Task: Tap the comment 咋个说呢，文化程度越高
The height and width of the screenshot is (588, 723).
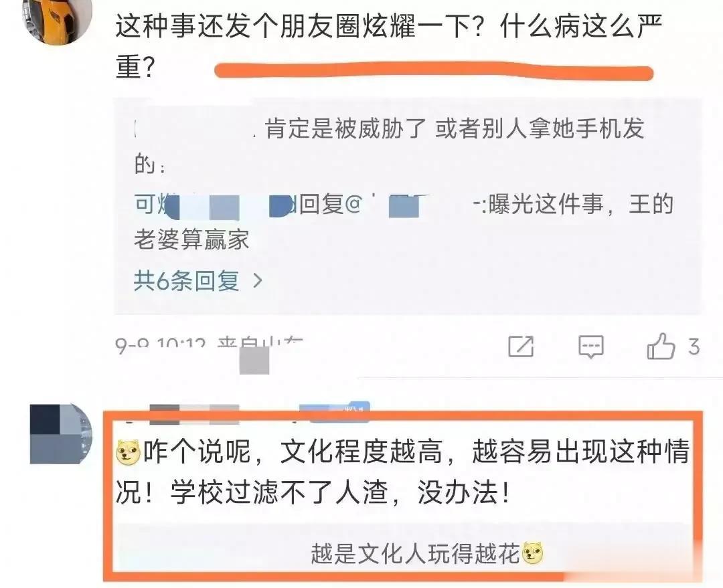Action: click(402, 471)
